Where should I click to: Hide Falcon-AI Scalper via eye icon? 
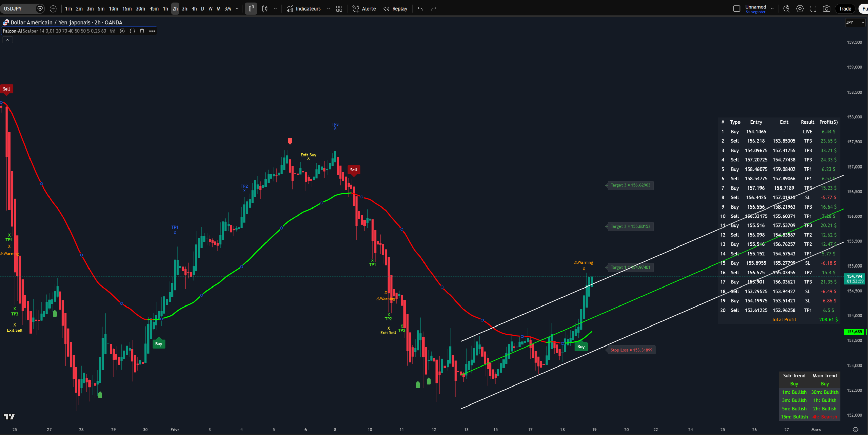[113, 31]
